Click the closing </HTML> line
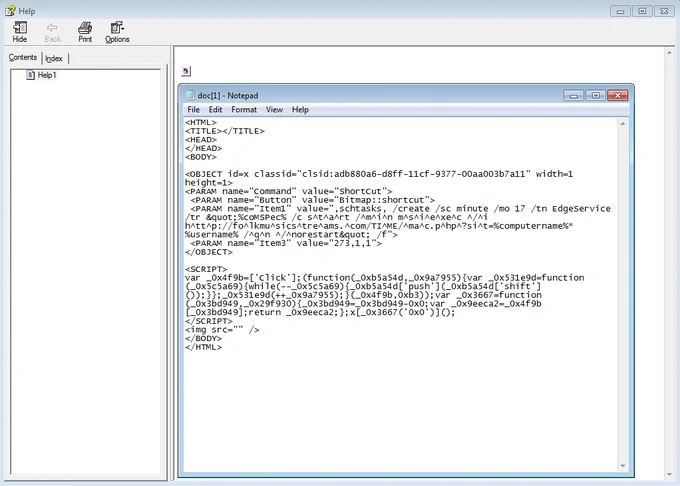The image size is (680, 486). (203, 347)
